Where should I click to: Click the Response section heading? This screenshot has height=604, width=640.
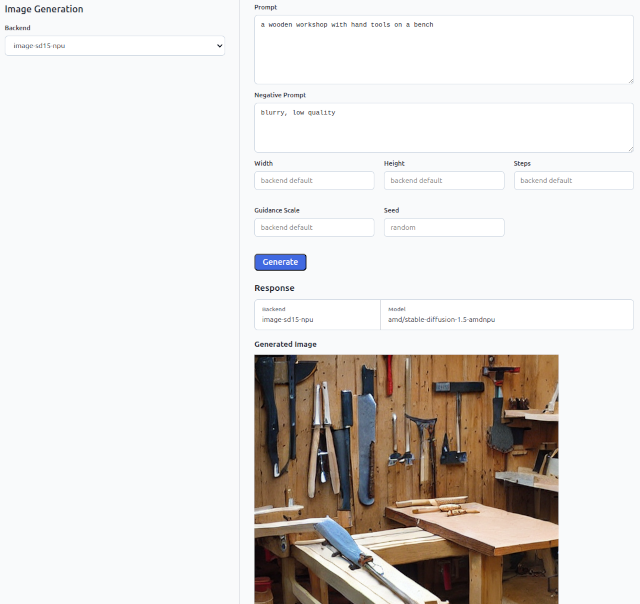click(x=274, y=288)
